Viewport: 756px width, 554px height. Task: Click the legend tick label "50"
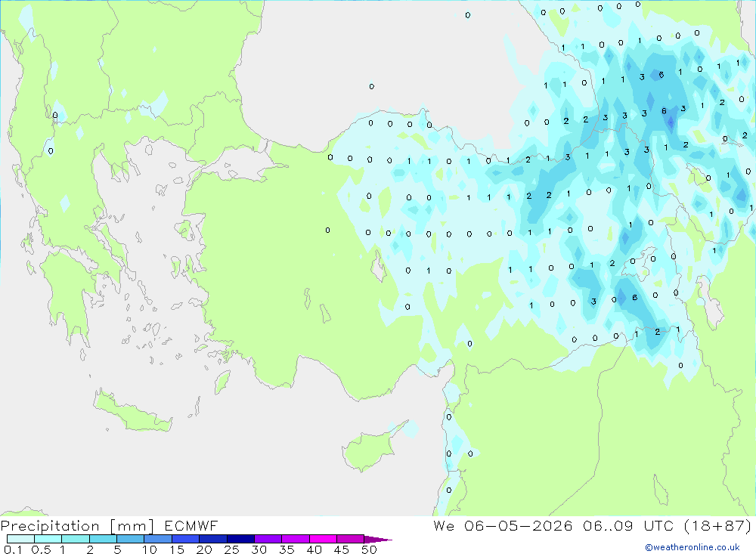click(x=369, y=549)
